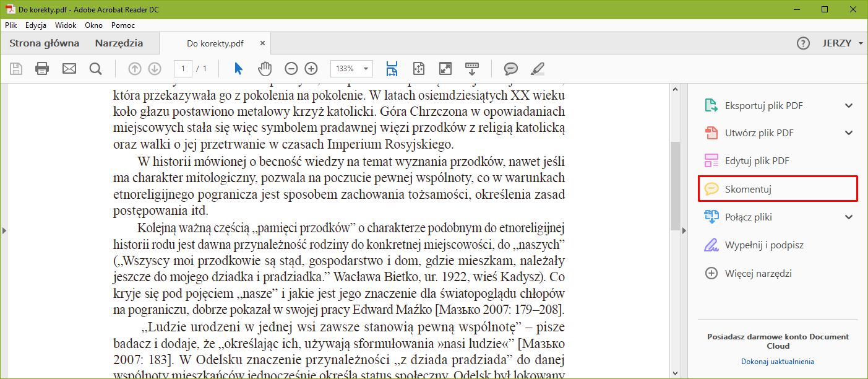Screen dimensions: 868x379
Task: Open the comment bubble toolbar icon
Action: [x=510, y=68]
